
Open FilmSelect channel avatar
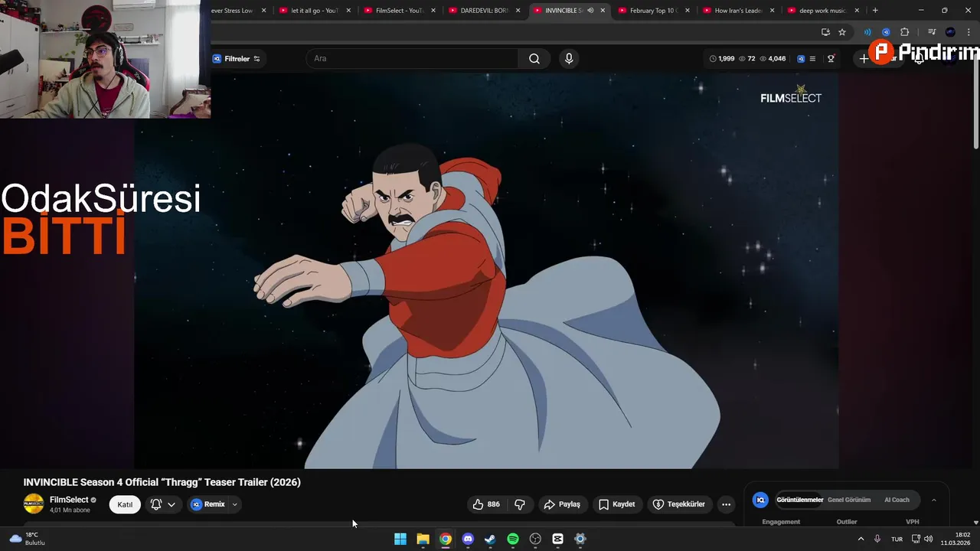(34, 504)
